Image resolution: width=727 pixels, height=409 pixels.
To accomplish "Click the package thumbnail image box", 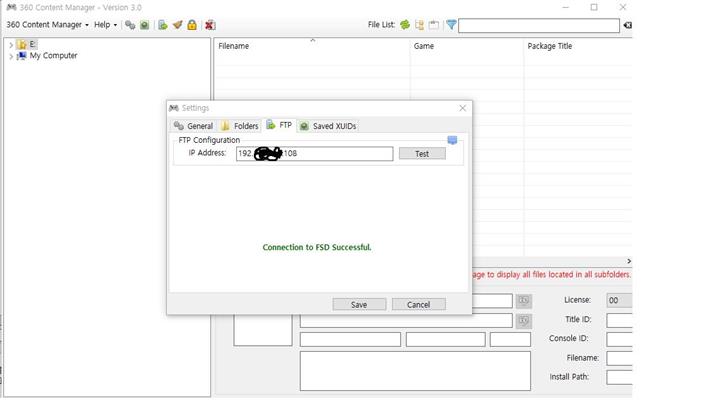I will 263,330.
